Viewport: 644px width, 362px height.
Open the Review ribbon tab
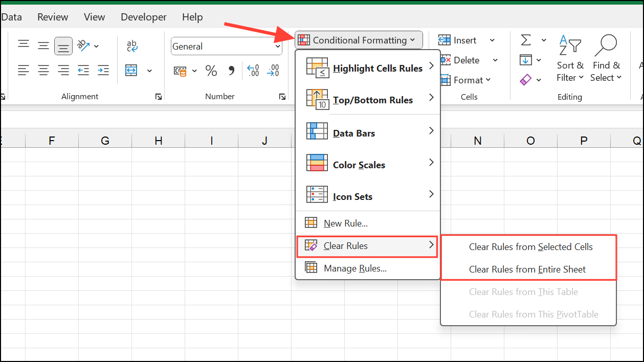click(53, 17)
